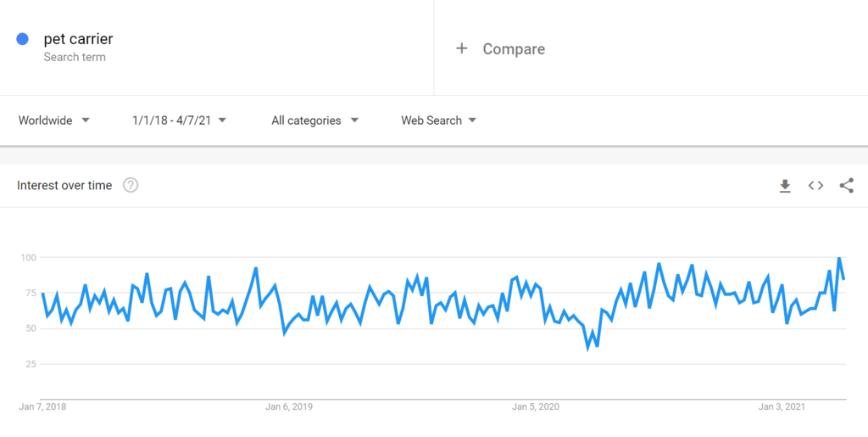Share the Interest over time chart

coord(846,186)
